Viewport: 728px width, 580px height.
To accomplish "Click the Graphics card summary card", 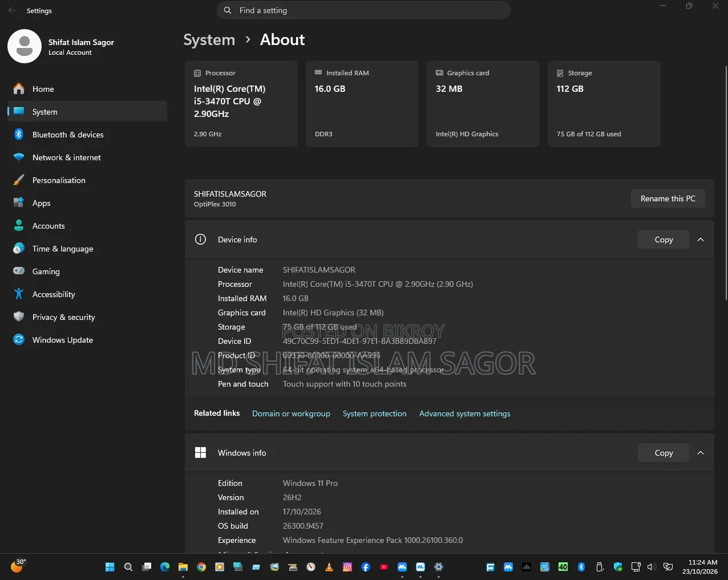I will [x=483, y=104].
